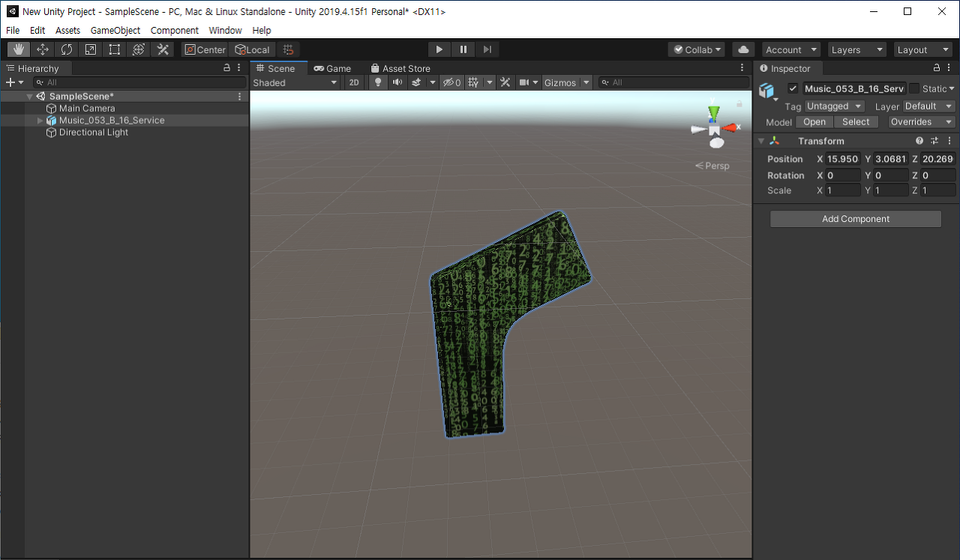Open the Gizmos dropdown arrow
Image resolution: width=960 pixels, height=560 pixels.
pyautogui.click(x=586, y=82)
